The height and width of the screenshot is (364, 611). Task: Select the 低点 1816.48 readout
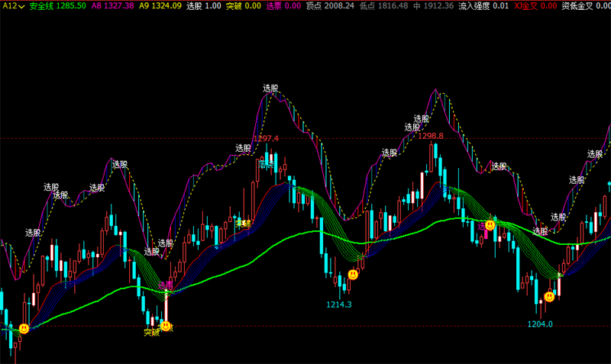pos(384,6)
